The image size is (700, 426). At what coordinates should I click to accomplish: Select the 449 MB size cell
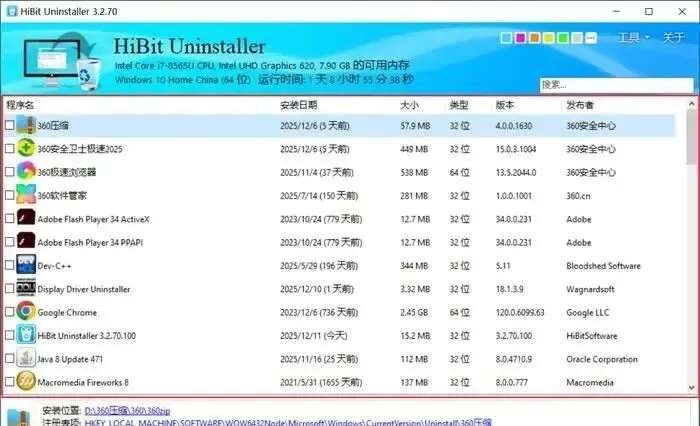[414, 149]
